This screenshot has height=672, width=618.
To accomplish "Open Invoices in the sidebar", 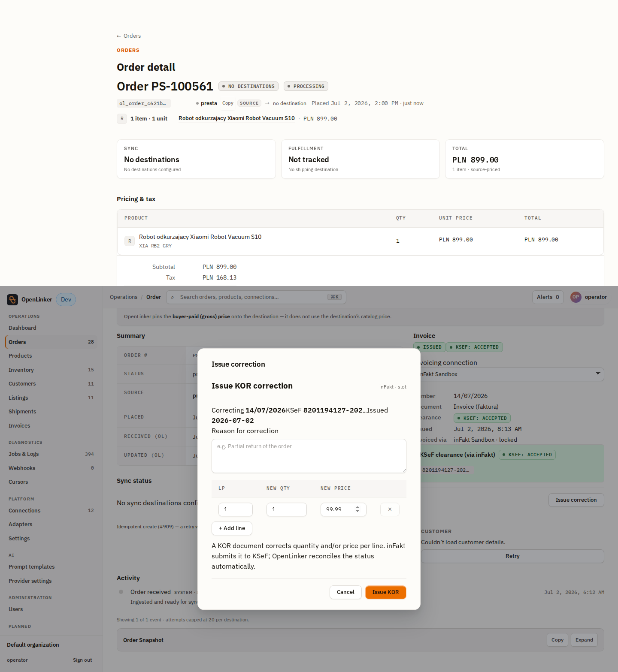I will (51, 425).
